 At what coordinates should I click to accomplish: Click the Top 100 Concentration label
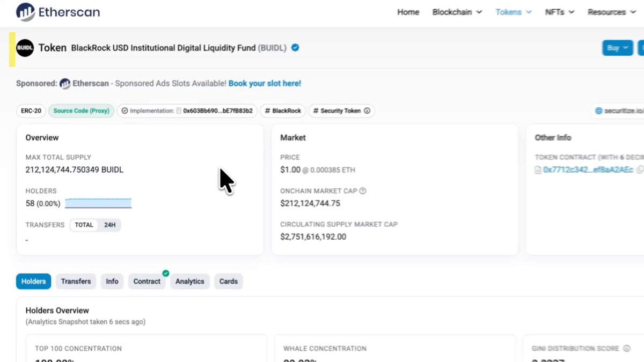pos(78,349)
